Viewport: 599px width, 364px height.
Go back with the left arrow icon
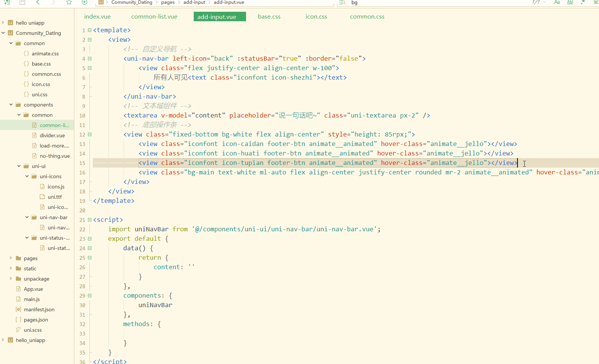coord(38,2)
